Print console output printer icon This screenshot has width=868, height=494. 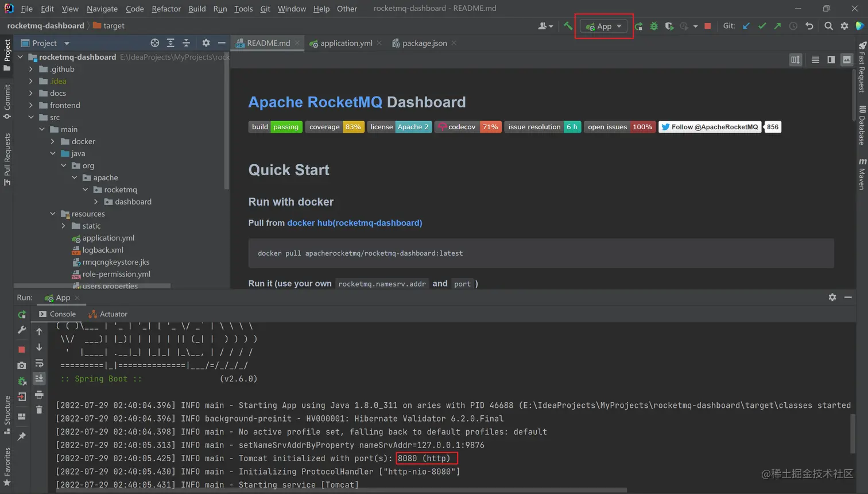coord(39,394)
